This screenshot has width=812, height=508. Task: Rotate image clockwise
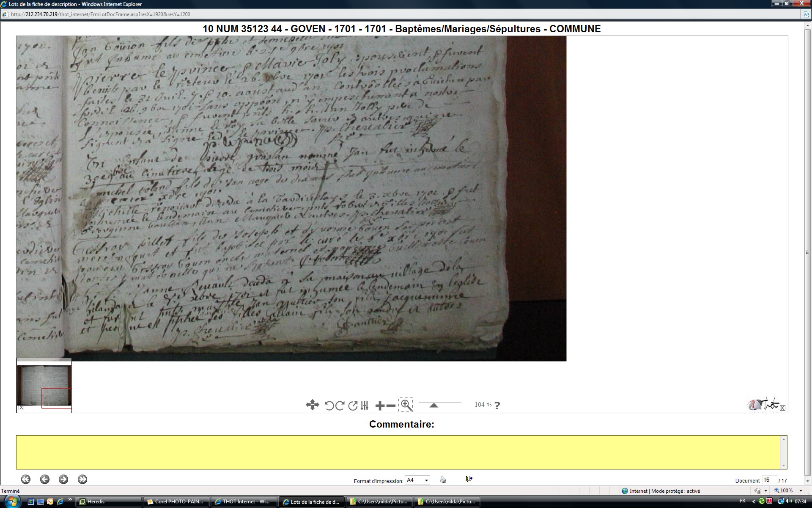[x=340, y=406]
